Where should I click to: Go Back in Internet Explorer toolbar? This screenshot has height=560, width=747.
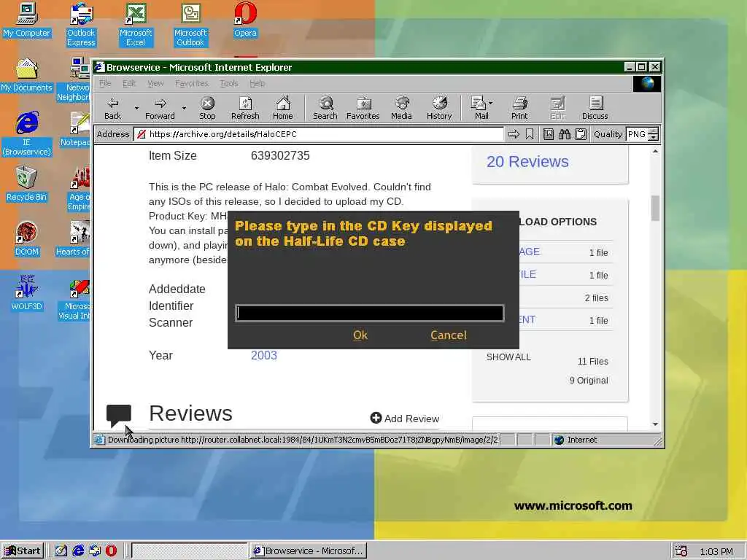[x=113, y=108]
